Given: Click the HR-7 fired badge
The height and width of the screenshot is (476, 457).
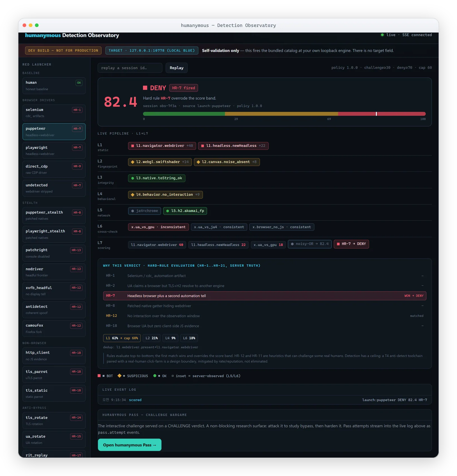Looking at the screenshot, I should pyautogui.click(x=184, y=88).
